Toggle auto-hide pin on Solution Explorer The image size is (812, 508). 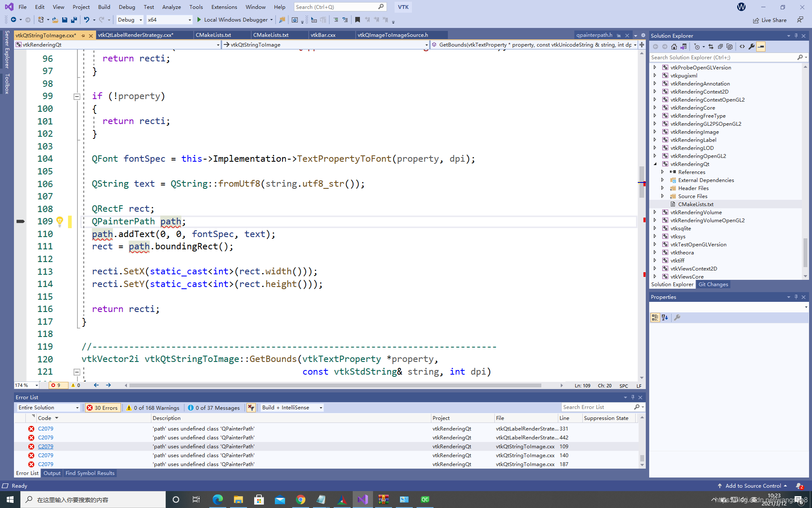[796, 36]
